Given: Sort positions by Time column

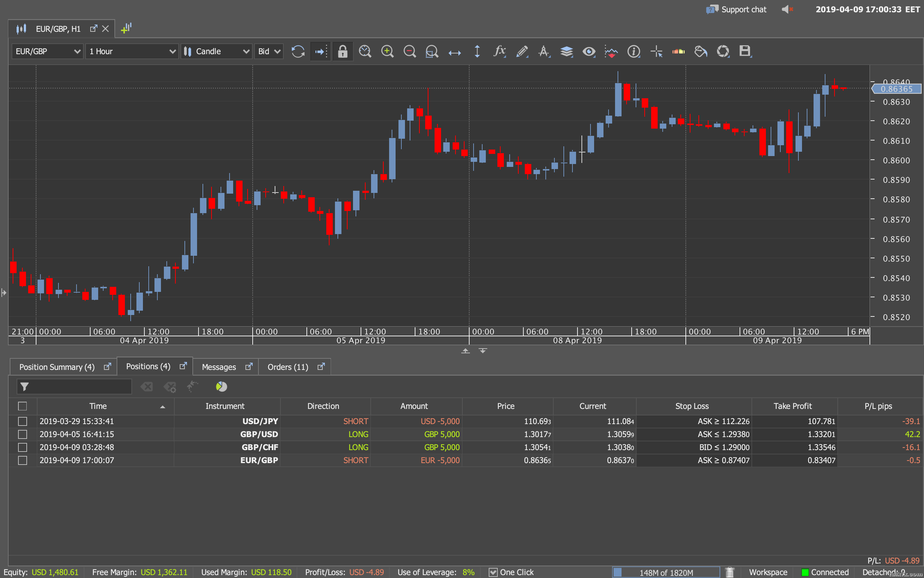Looking at the screenshot, I should pyautogui.click(x=105, y=406).
